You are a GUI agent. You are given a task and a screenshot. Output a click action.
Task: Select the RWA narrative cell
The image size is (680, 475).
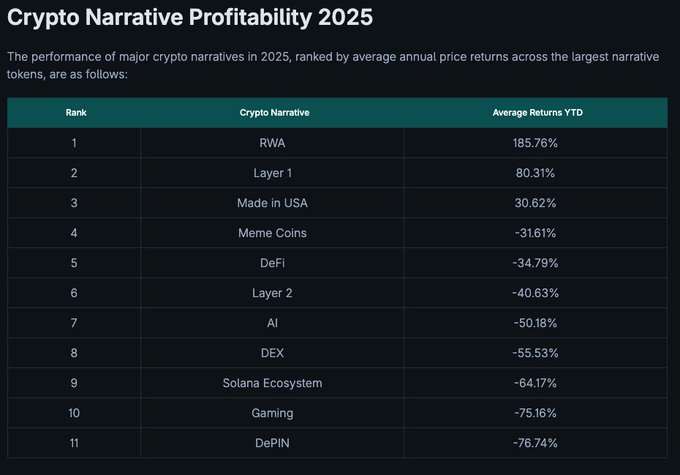(x=272, y=143)
